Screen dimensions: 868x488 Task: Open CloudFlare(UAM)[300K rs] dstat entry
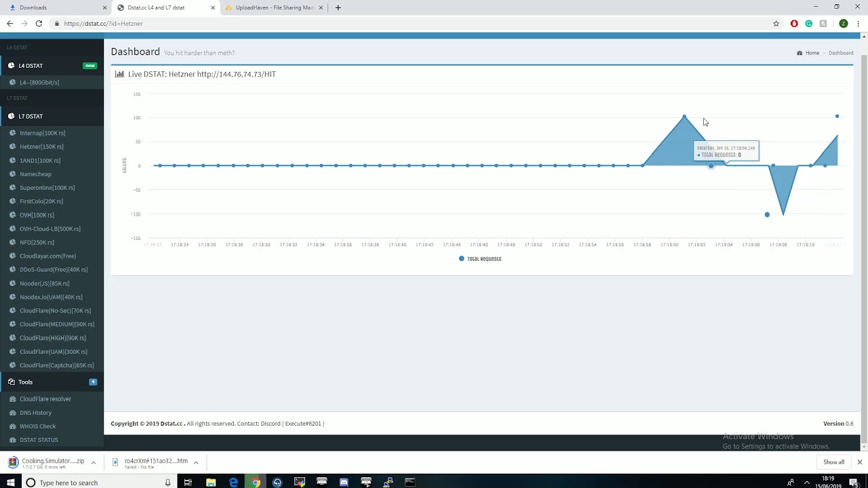coord(53,352)
